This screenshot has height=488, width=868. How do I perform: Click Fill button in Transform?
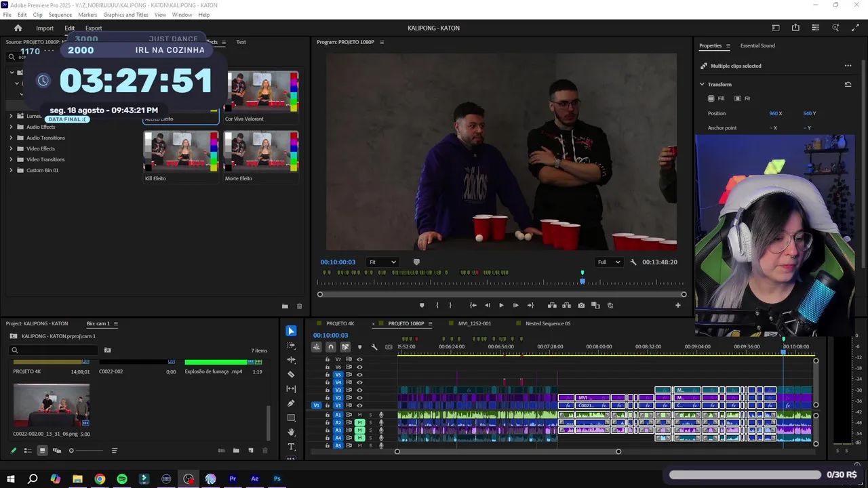[716, 98]
